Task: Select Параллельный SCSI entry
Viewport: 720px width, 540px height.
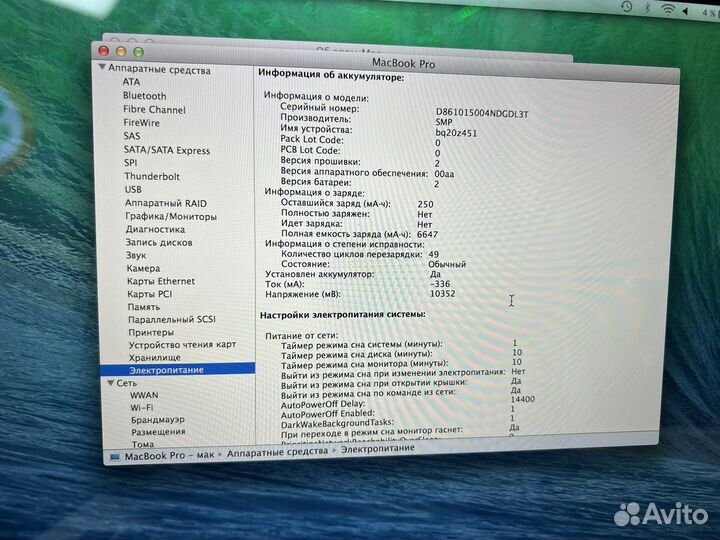Action: pyautogui.click(x=172, y=319)
